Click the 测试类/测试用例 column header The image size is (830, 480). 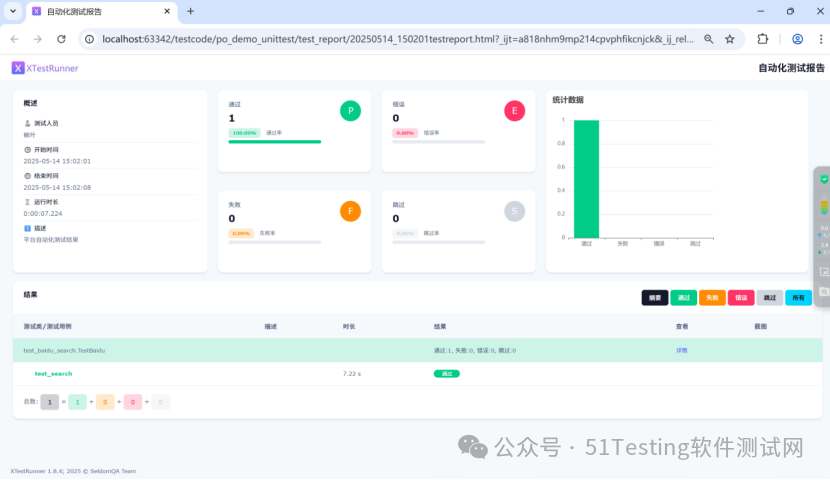pyautogui.click(x=48, y=327)
